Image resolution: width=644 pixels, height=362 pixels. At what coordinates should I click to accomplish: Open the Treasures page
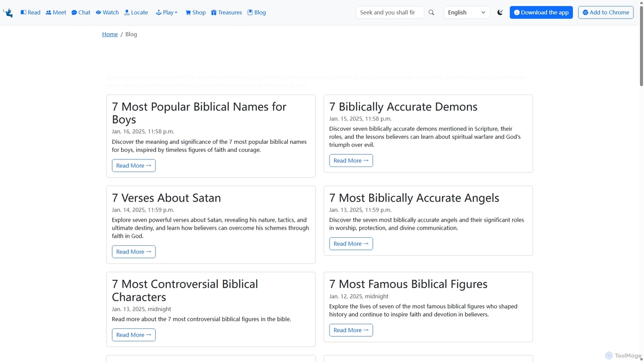coord(226,13)
